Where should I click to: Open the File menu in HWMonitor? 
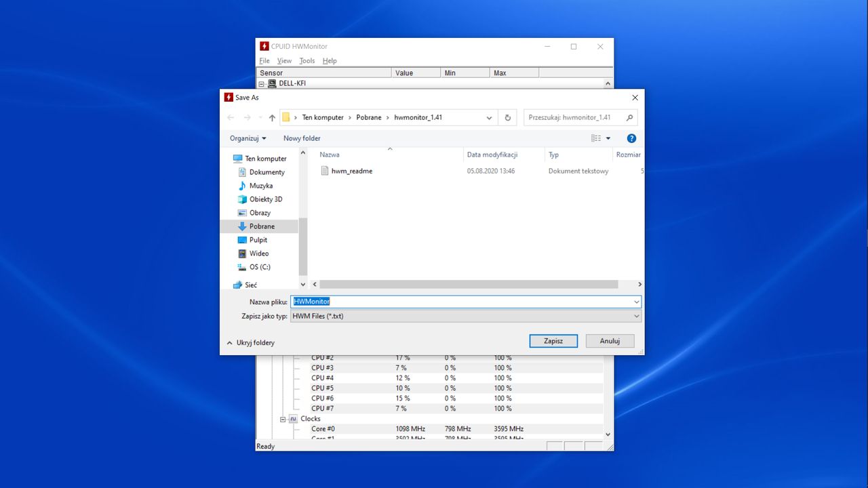[264, 61]
